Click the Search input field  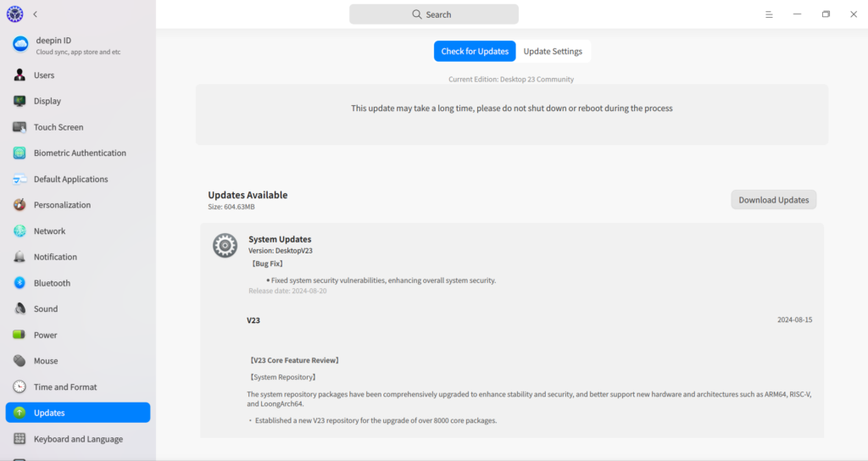pyautogui.click(x=434, y=14)
